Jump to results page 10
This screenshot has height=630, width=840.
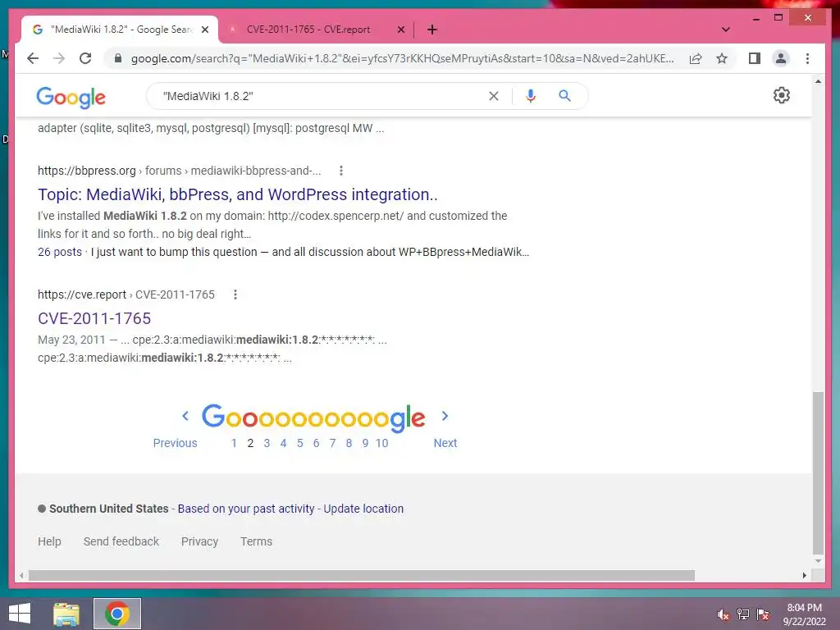(381, 443)
